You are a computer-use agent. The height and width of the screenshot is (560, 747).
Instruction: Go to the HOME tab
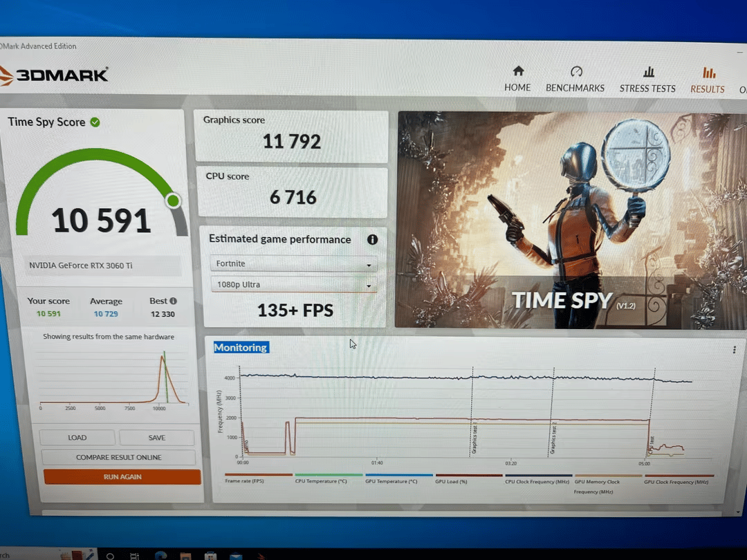point(517,79)
